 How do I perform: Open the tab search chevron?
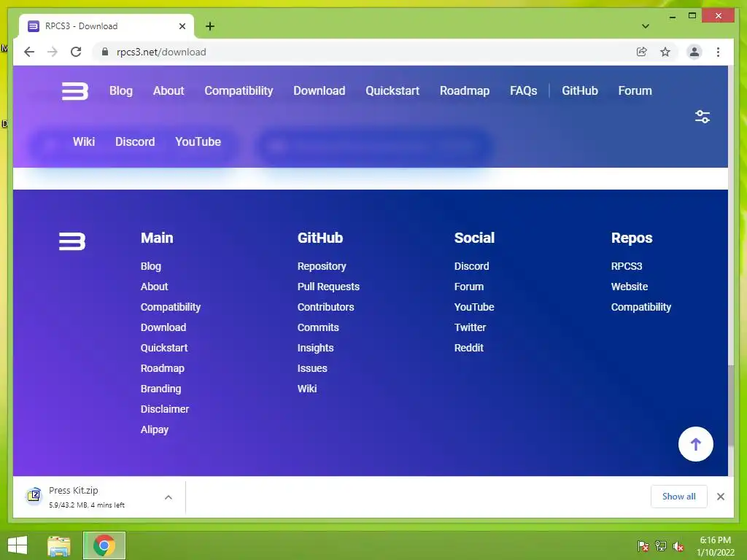tap(646, 26)
